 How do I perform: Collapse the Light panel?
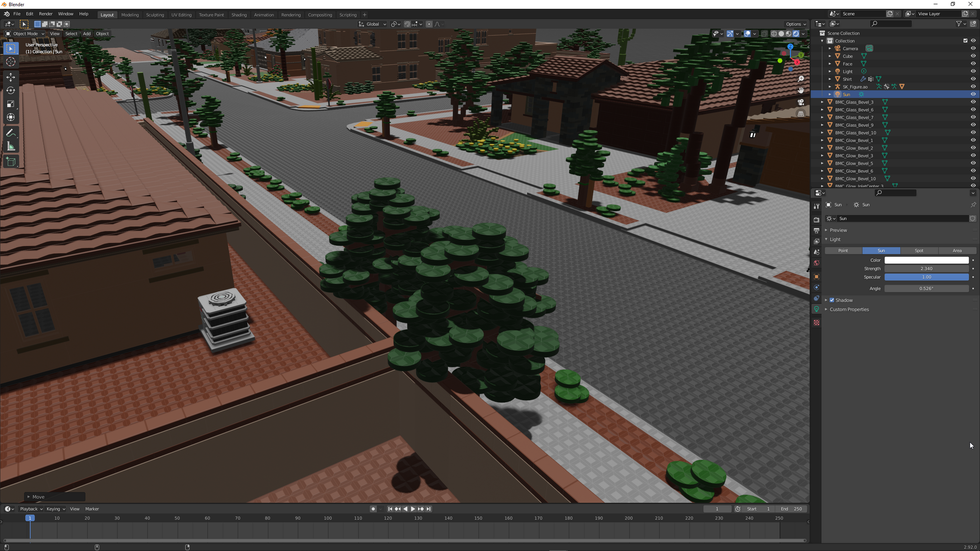tap(835, 240)
